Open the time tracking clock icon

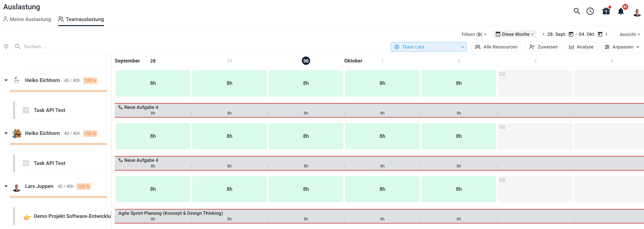pos(590,11)
